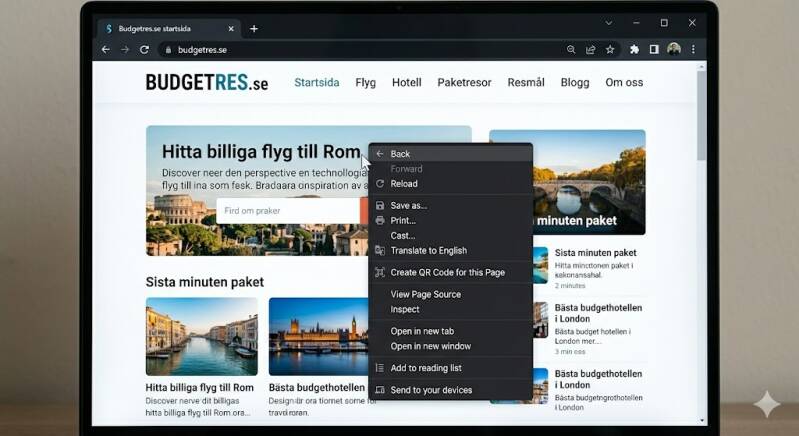The width and height of the screenshot is (799, 436).
Task: Open the Chrome three-dot menu
Action: point(693,49)
